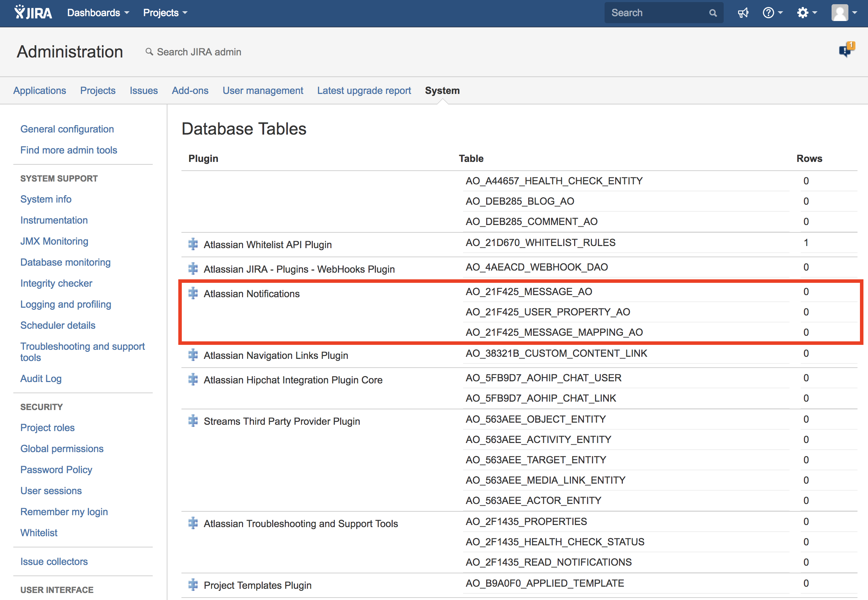Open help with the question mark icon
This screenshot has width=868, height=600.
770,12
